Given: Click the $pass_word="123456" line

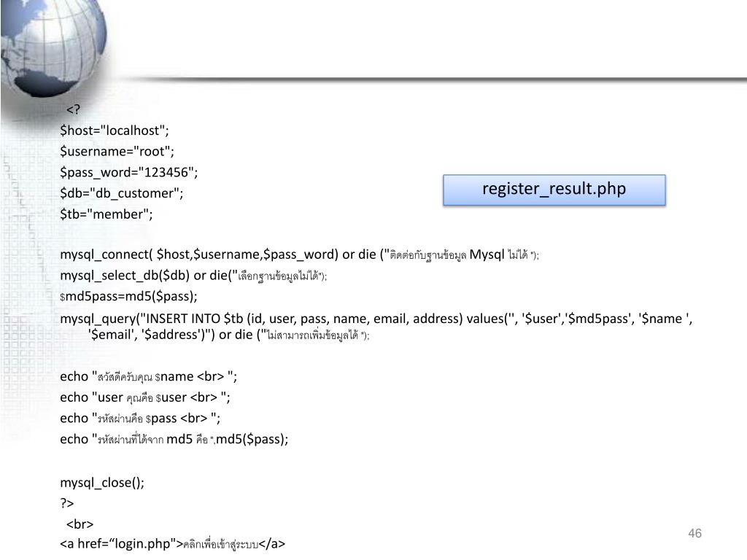Looking at the screenshot, I should [128, 172].
